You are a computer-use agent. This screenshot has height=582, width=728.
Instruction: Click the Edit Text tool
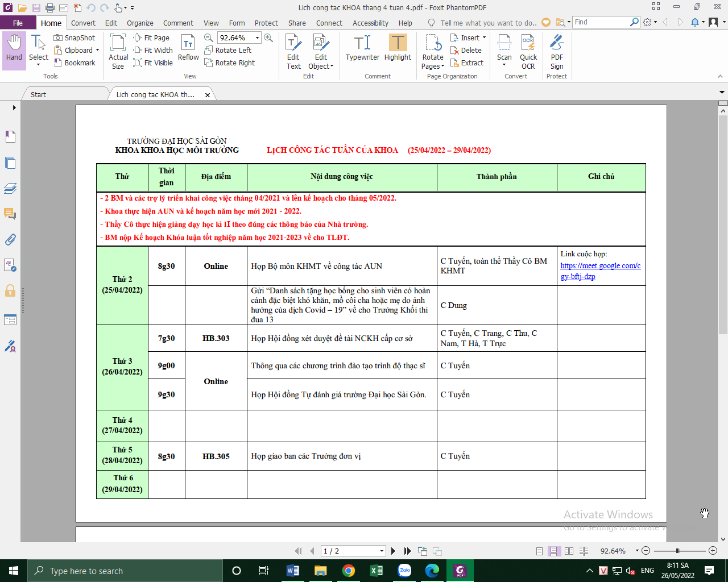click(293, 51)
